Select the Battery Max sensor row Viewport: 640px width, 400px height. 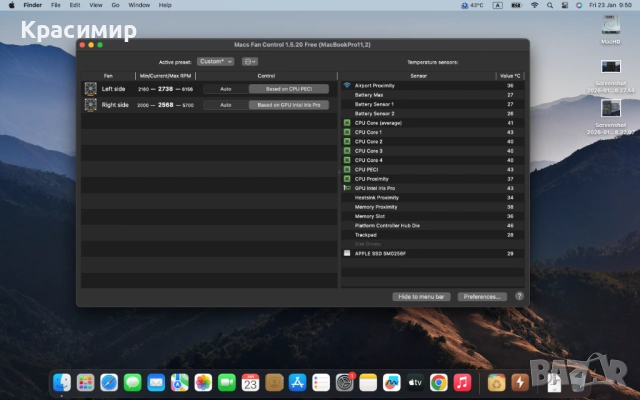point(433,95)
